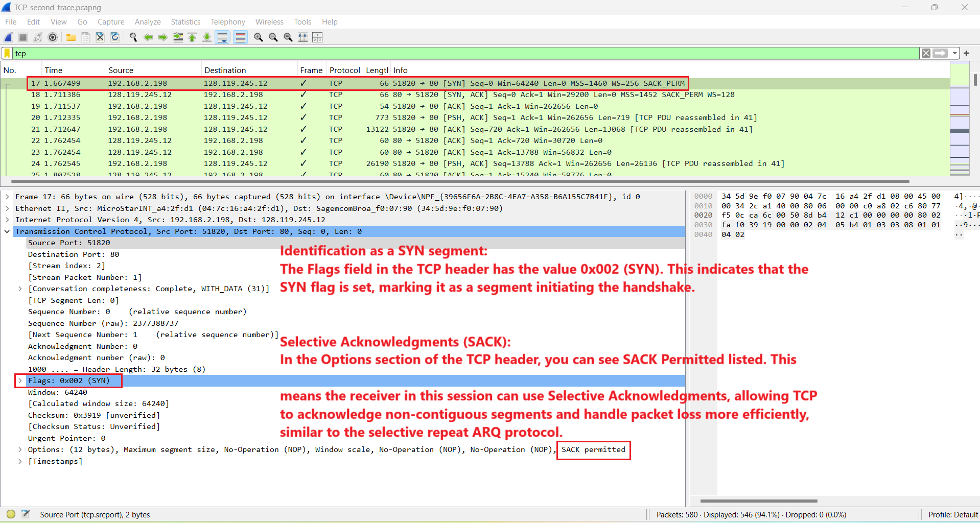
Task: Go back in packet history arrow
Action: click(148, 37)
